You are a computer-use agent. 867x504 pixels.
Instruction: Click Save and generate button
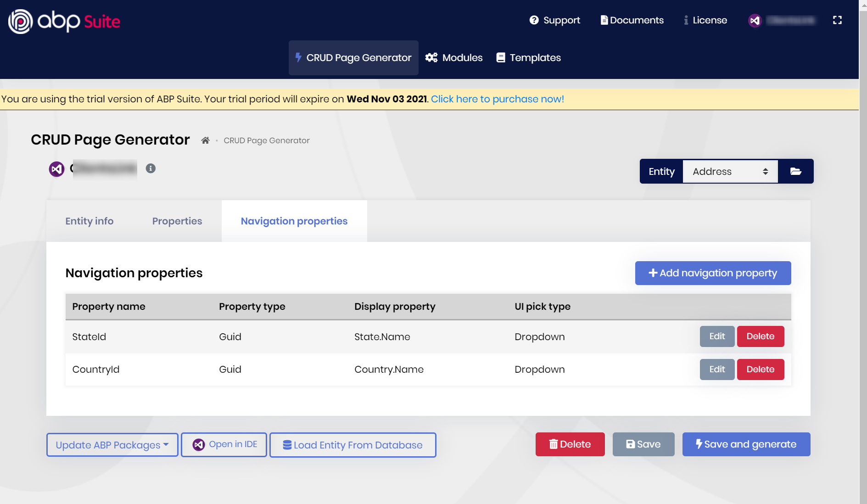(746, 444)
